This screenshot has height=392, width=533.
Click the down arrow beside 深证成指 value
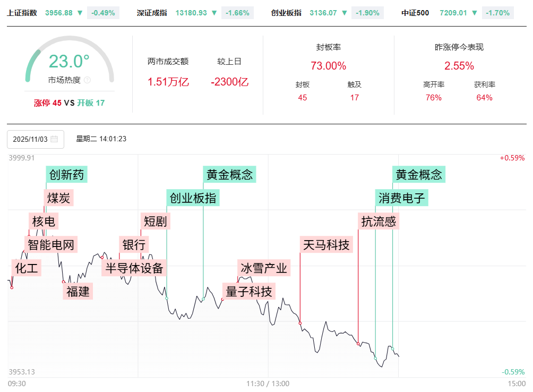[214, 13]
